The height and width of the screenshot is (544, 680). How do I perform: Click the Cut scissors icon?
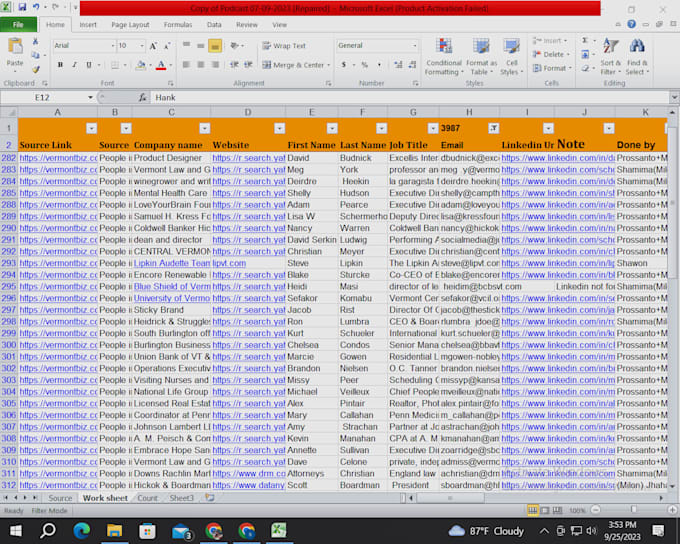point(36,41)
